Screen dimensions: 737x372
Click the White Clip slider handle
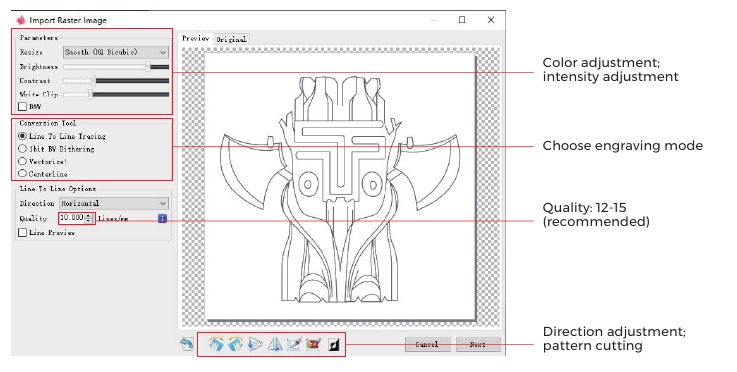pos(91,94)
